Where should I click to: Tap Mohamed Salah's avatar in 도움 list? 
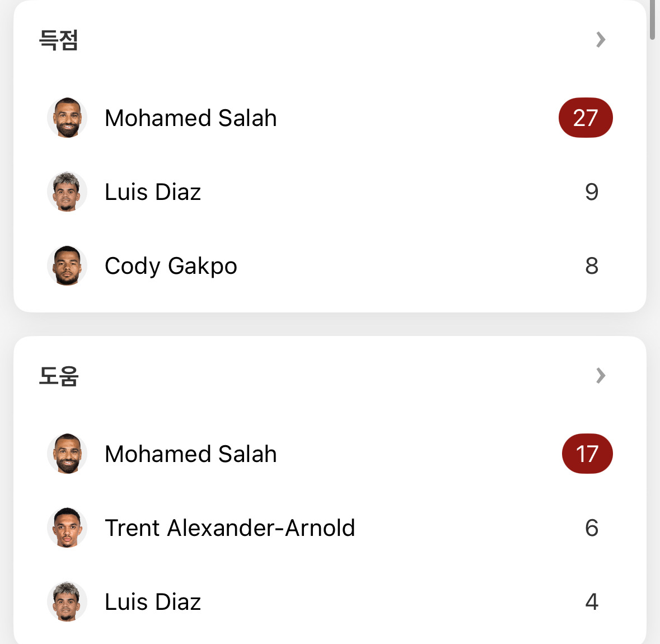point(67,454)
